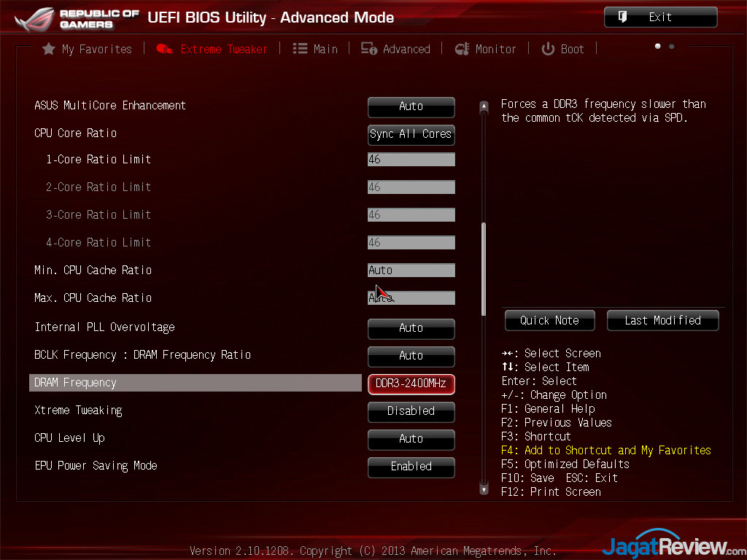Click the yellow F4 Add to Shortcut hint
Viewport: 747px width, 560px height.
coord(606,450)
